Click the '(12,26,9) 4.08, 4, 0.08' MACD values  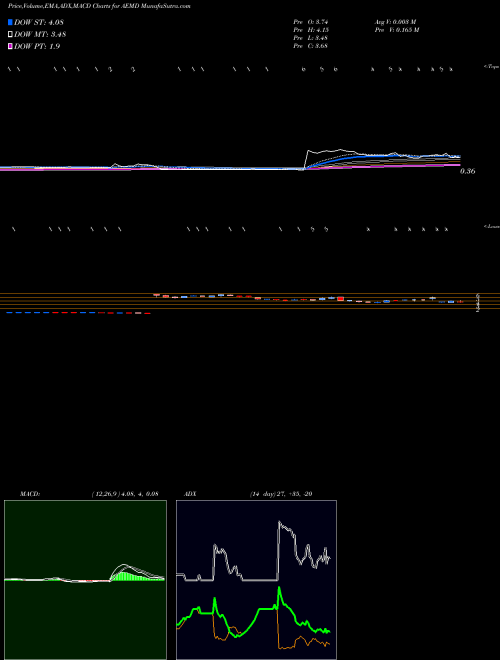[125, 494]
